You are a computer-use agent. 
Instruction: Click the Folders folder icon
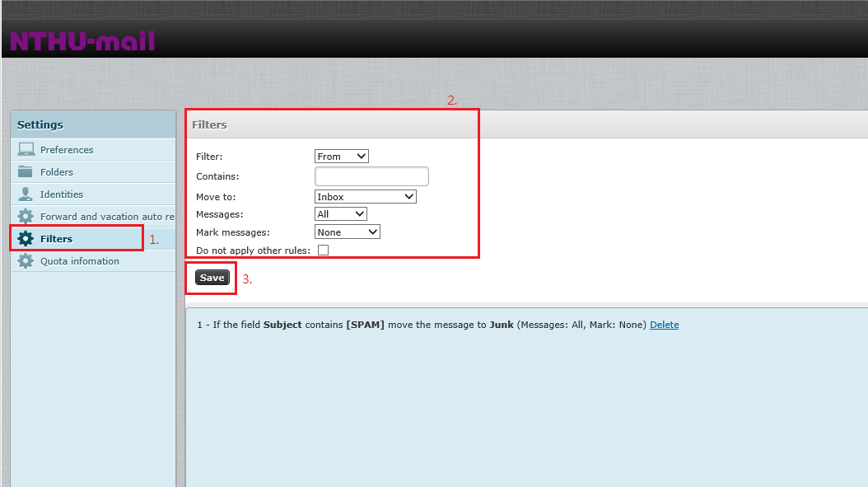(26, 171)
